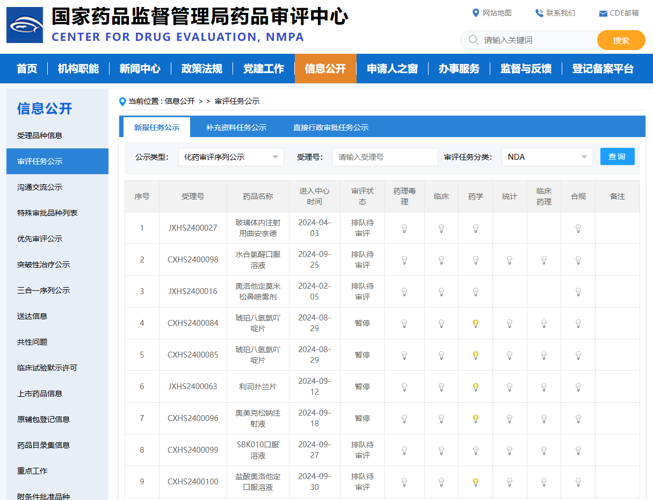Click 统计 bulb in row CXHS2400098
Viewport: 653px width, 500px height.
(509, 260)
